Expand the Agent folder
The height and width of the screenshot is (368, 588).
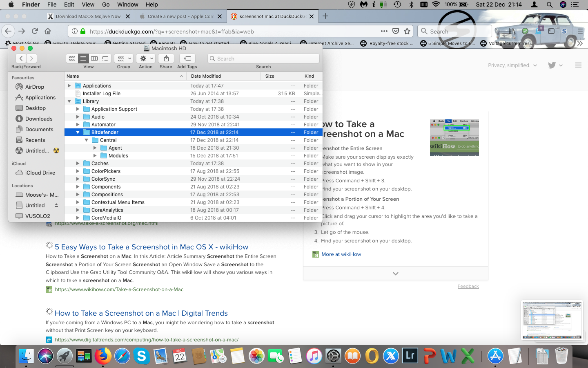click(95, 148)
